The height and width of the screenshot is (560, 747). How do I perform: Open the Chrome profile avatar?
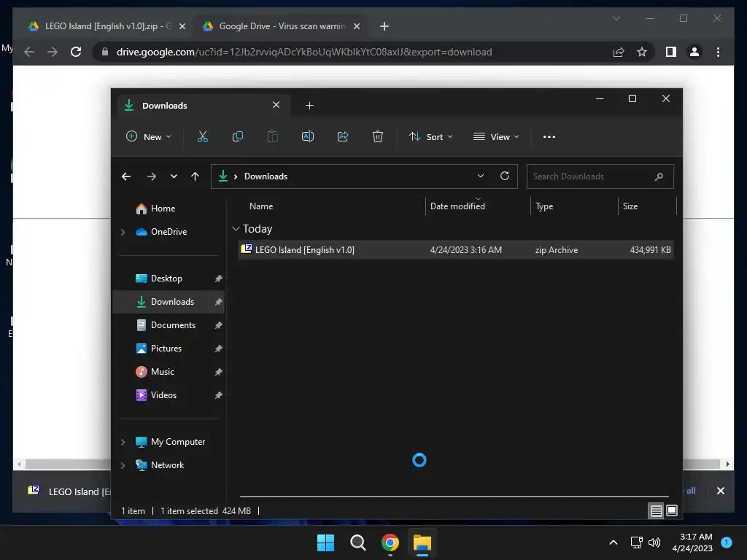pyautogui.click(x=694, y=52)
